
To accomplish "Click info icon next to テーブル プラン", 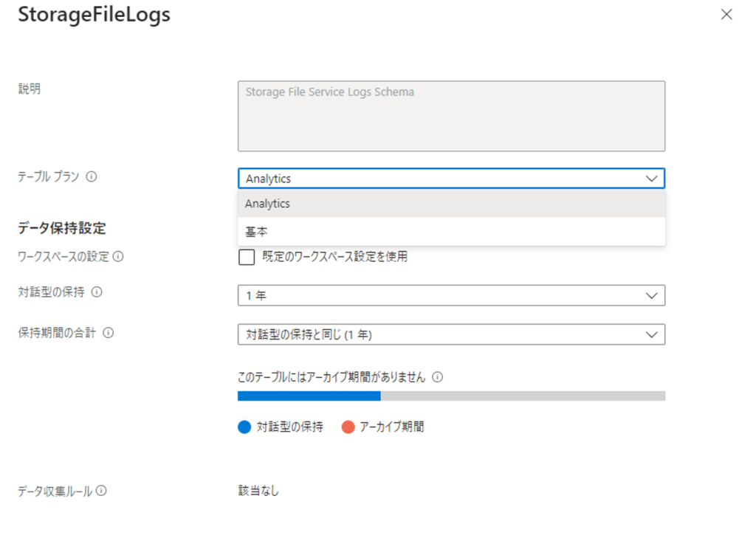I will (x=92, y=177).
